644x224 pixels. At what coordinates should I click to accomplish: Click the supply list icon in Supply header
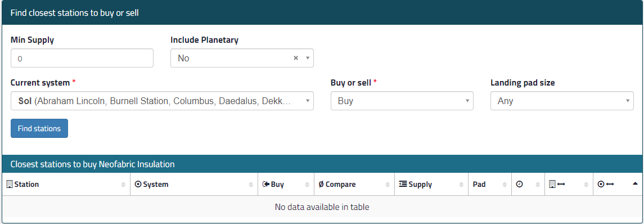pyautogui.click(x=403, y=185)
